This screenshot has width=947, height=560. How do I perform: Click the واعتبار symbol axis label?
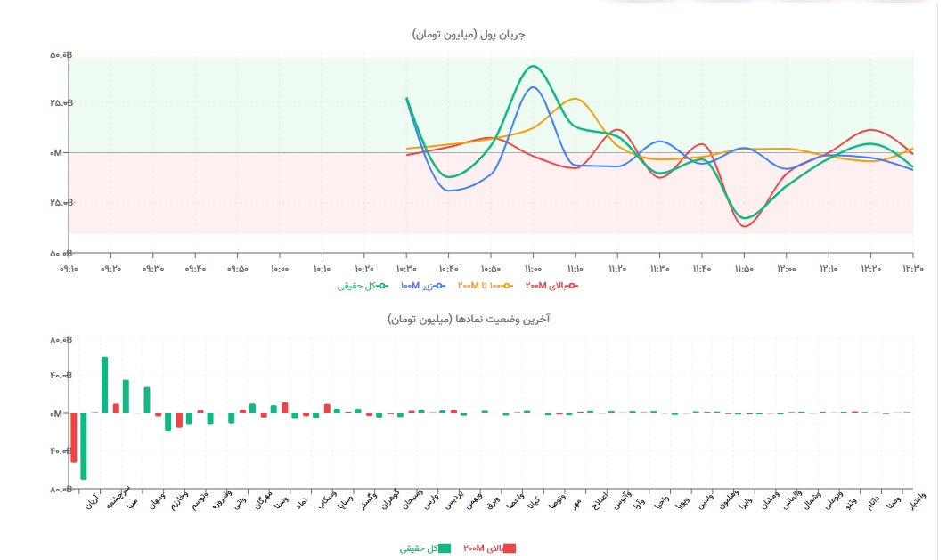(918, 501)
